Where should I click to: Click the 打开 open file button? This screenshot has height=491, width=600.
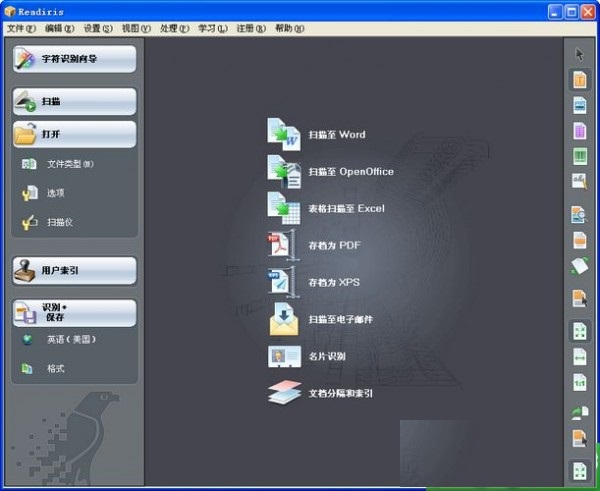(x=74, y=134)
